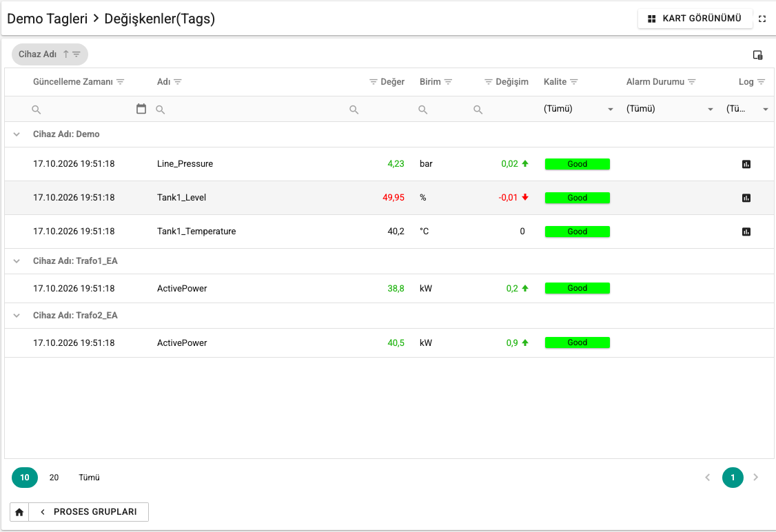Image resolution: width=776 pixels, height=532 pixels.
Task: Open the log chart icon for Tank1_Temperature
Action: (x=746, y=231)
